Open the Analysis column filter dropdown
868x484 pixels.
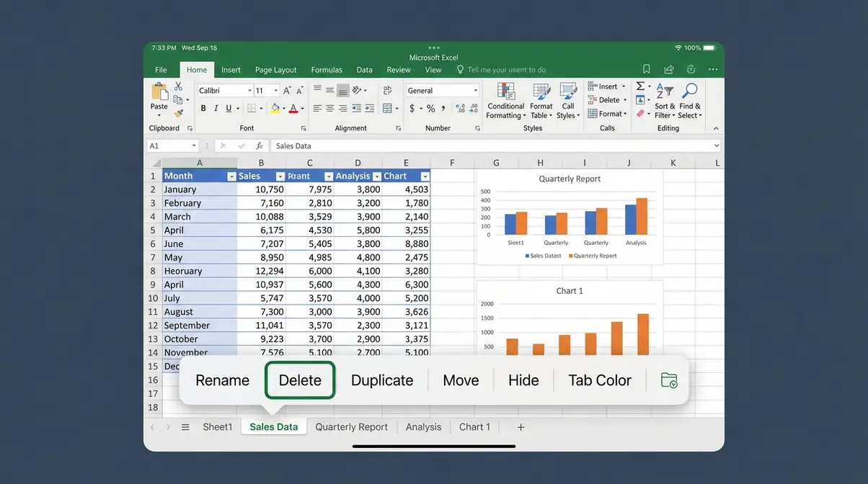click(x=376, y=176)
